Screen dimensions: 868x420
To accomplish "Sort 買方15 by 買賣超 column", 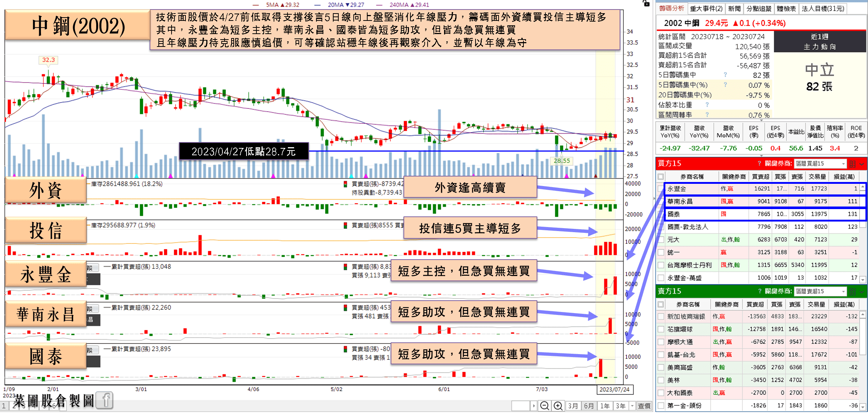I will (760, 176).
